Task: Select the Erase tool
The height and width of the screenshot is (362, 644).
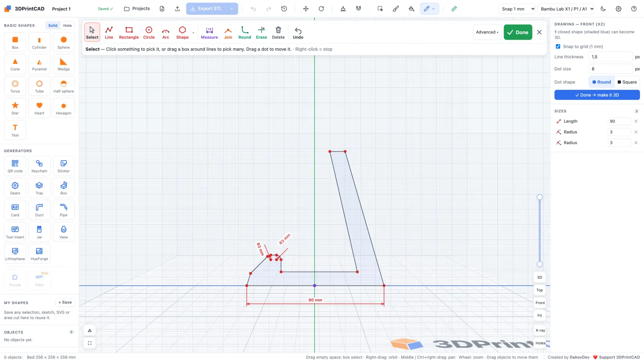Action: tap(261, 33)
